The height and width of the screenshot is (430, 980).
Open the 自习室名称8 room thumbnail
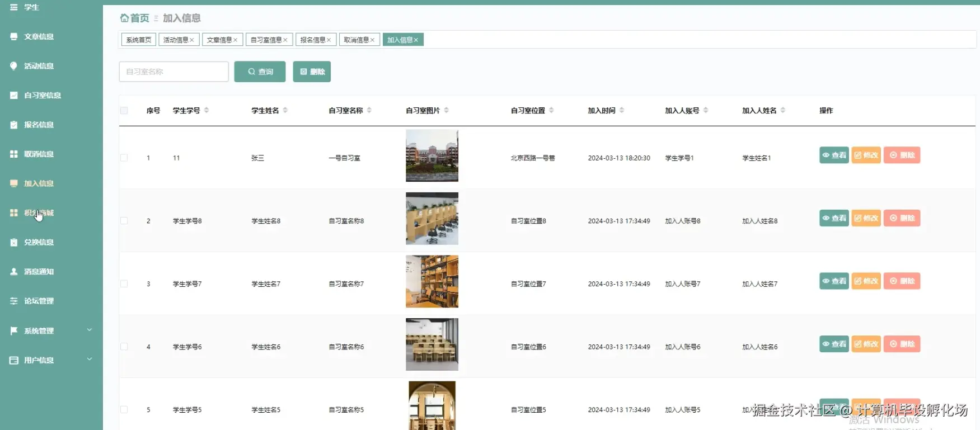coord(432,219)
